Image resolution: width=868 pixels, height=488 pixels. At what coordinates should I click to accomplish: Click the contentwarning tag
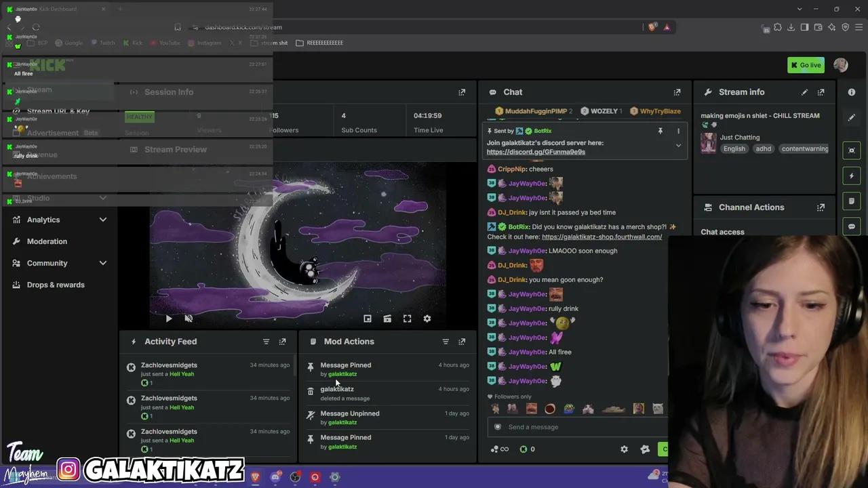[x=804, y=149]
